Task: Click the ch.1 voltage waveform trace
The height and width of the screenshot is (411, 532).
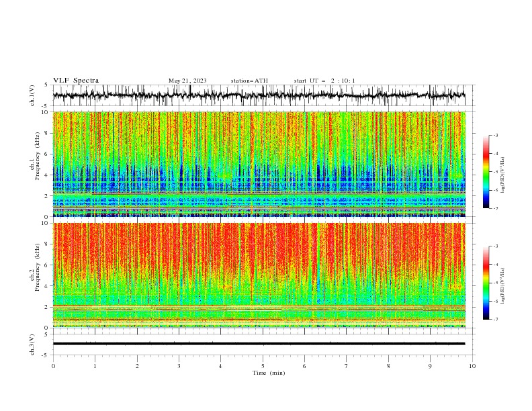Action: 259,95
